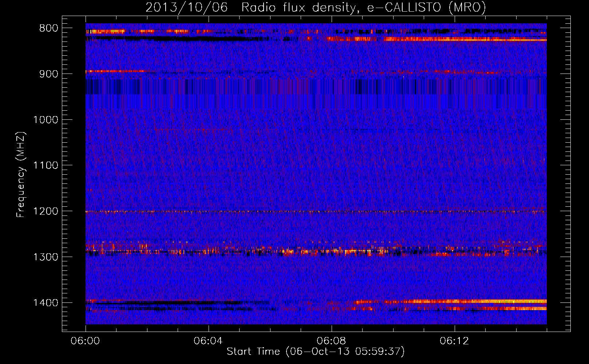This screenshot has height=364, width=589.
Task: Click the 'Start Time (06-Oct-13 05:59:37)' label
Action: click(x=316, y=352)
